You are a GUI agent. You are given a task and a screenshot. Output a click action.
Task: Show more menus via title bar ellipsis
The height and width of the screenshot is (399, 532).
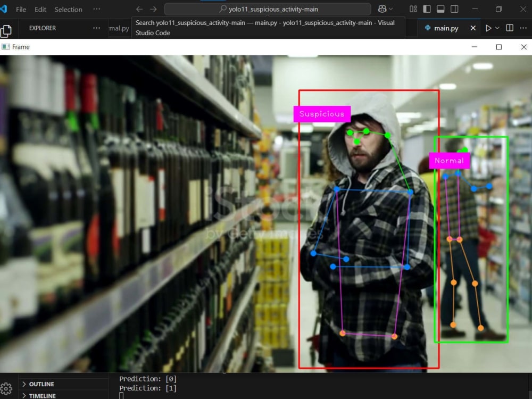tap(97, 9)
